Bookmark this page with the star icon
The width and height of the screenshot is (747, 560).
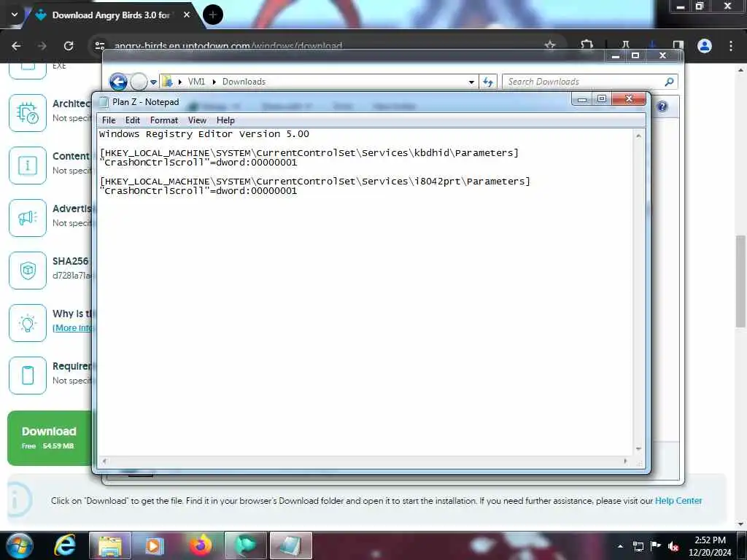tap(550, 46)
